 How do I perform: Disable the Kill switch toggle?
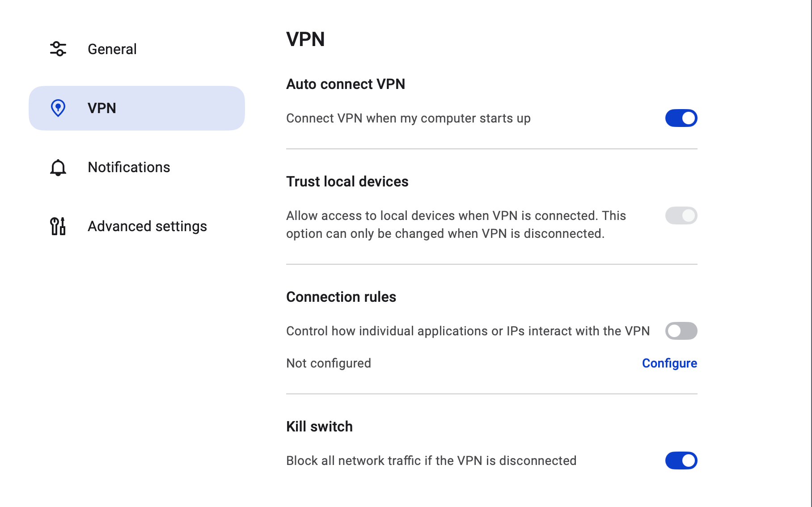click(681, 460)
